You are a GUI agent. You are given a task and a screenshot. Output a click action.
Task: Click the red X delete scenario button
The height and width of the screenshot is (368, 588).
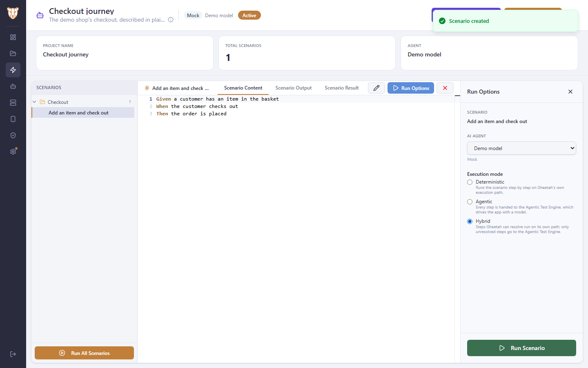coord(445,88)
